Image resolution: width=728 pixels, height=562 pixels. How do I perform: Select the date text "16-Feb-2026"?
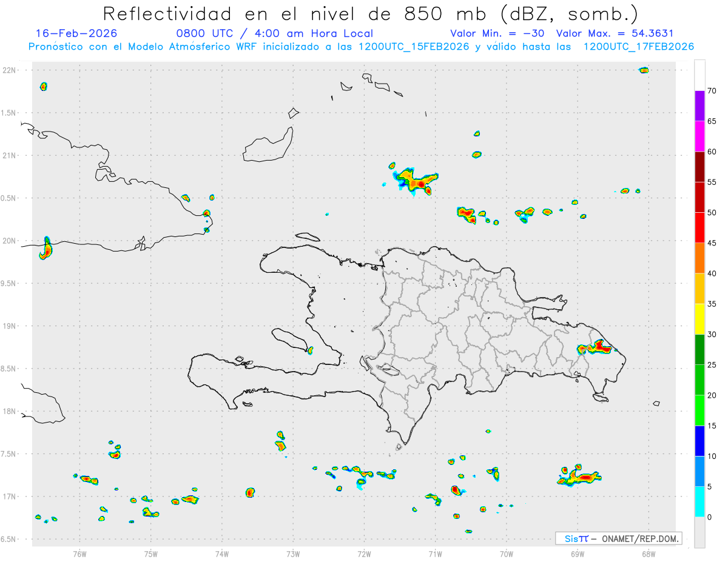(x=76, y=33)
